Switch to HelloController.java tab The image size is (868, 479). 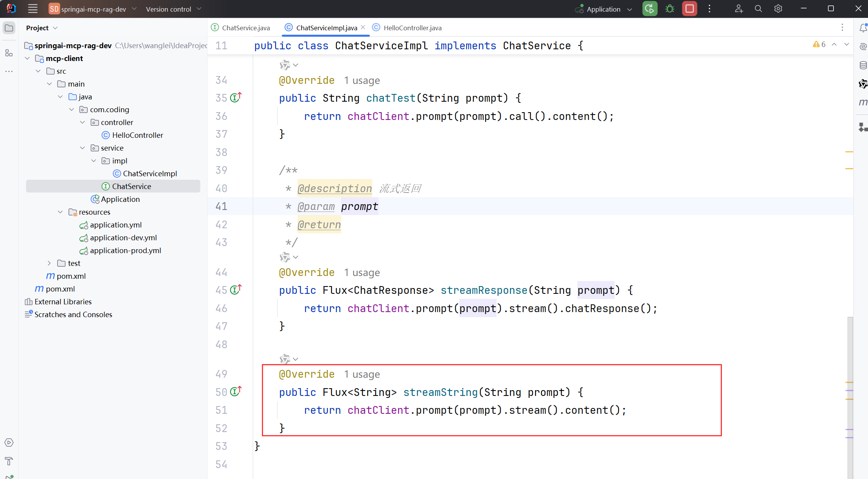412,28
